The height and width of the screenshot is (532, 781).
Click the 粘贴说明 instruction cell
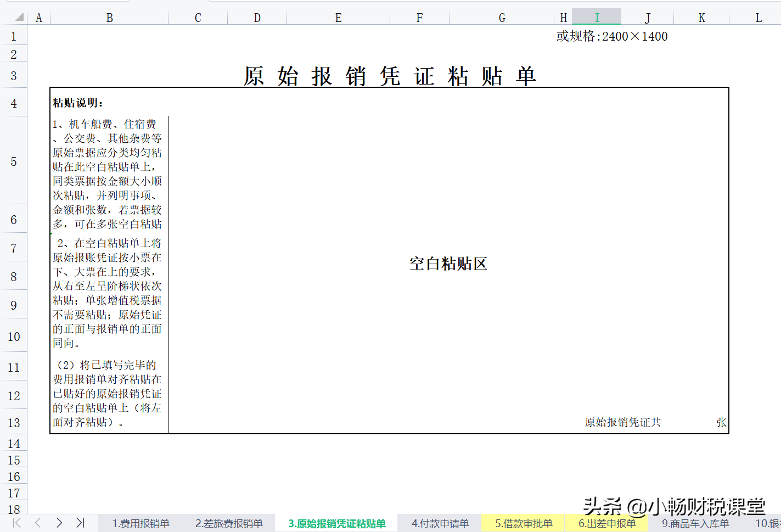point(77,102)
